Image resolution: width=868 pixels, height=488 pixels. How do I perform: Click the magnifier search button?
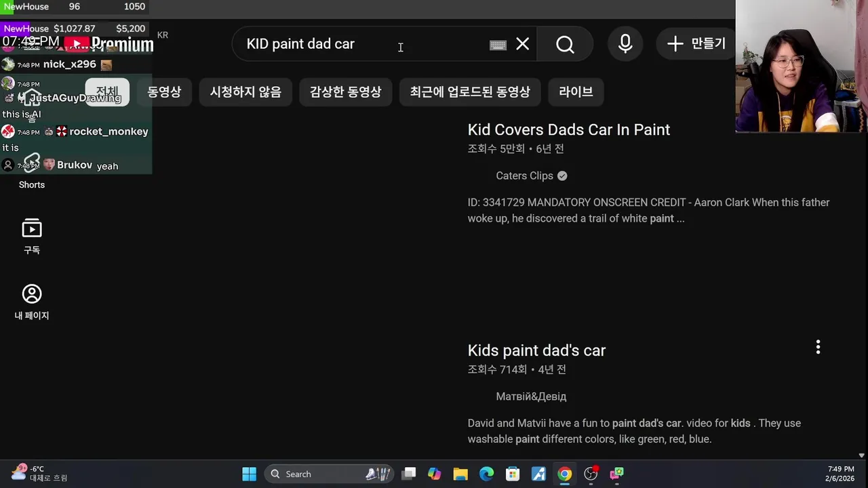565,44
